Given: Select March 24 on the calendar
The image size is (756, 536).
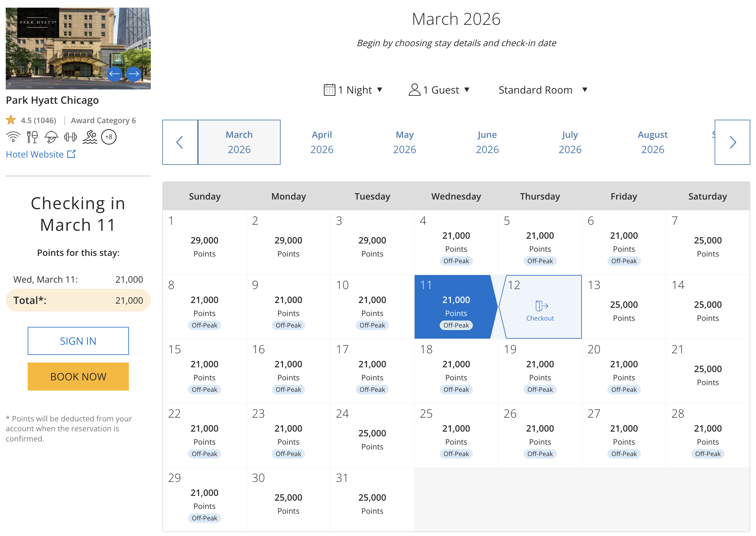Looking at the screenshot, I should pyautogui.click(x=372, y=436).
